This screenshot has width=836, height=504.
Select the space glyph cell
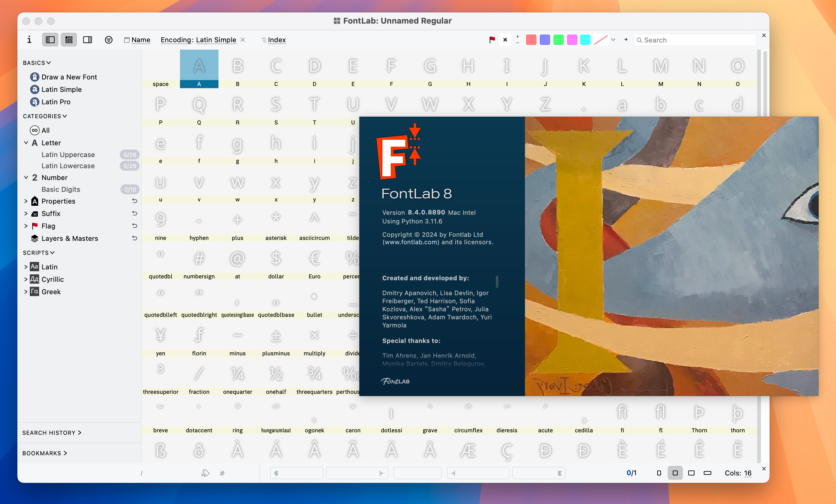pyautogui.click(x=160, y=69)
